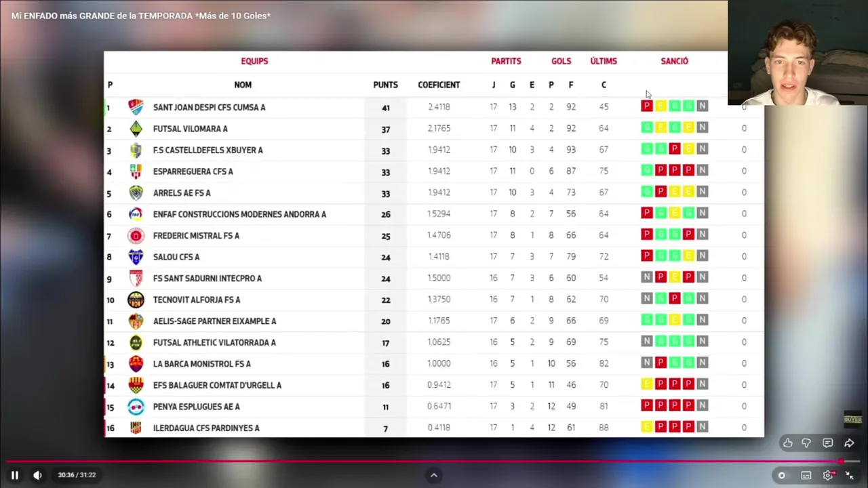The width and height of the screenshot is (868, 488).
Task: Click the F.S Castelldefels Xbuyer A crest
Action: pyautogui.click(x=136, y=150)
